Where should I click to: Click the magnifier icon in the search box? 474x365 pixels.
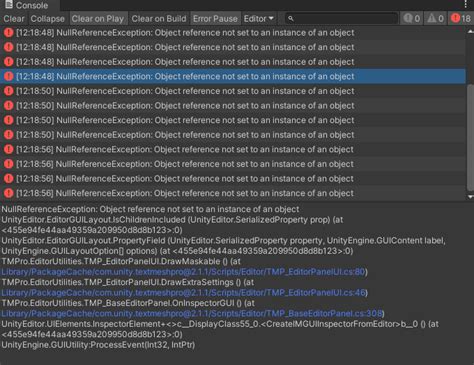coord(291,19)
